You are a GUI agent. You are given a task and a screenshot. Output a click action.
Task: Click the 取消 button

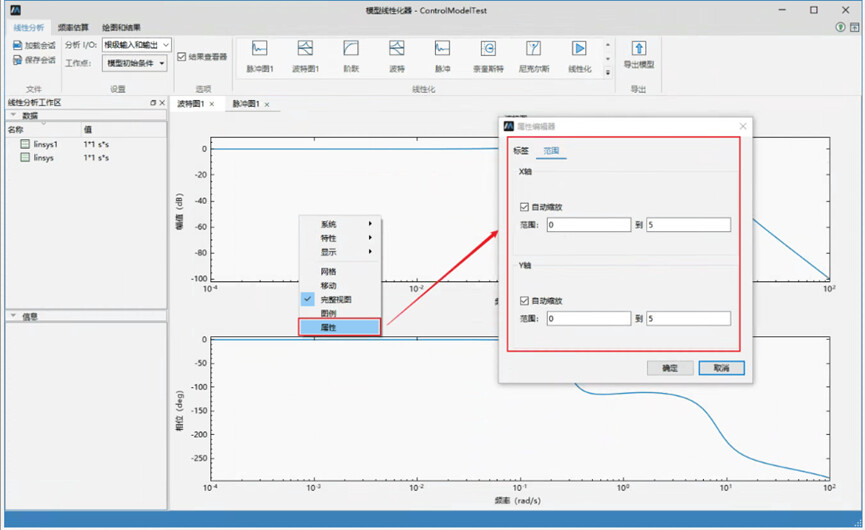click(721, 368)
